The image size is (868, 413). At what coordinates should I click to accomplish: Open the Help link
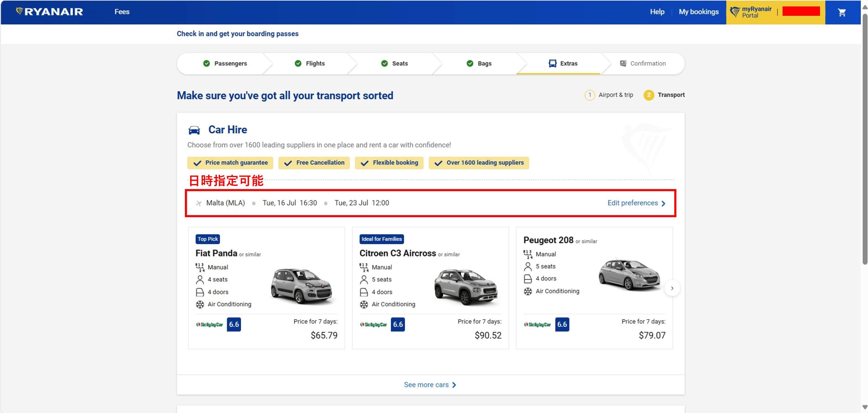pos(657,12)
